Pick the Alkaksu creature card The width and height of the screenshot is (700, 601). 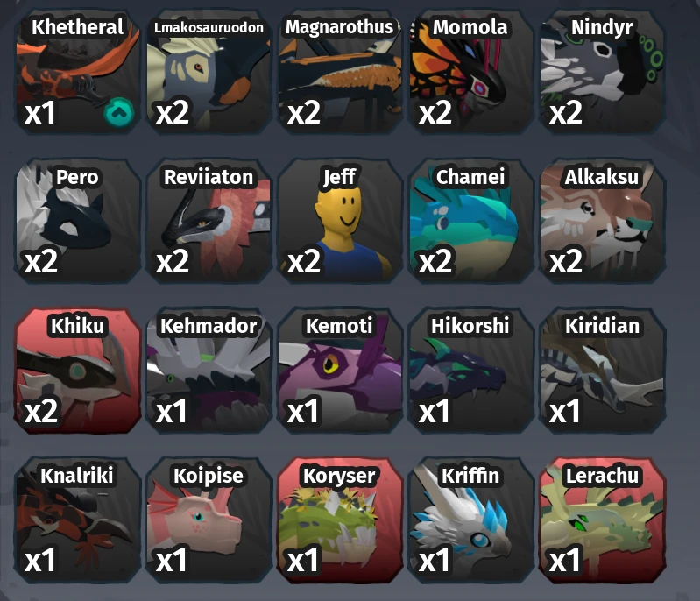coord(602,221)
